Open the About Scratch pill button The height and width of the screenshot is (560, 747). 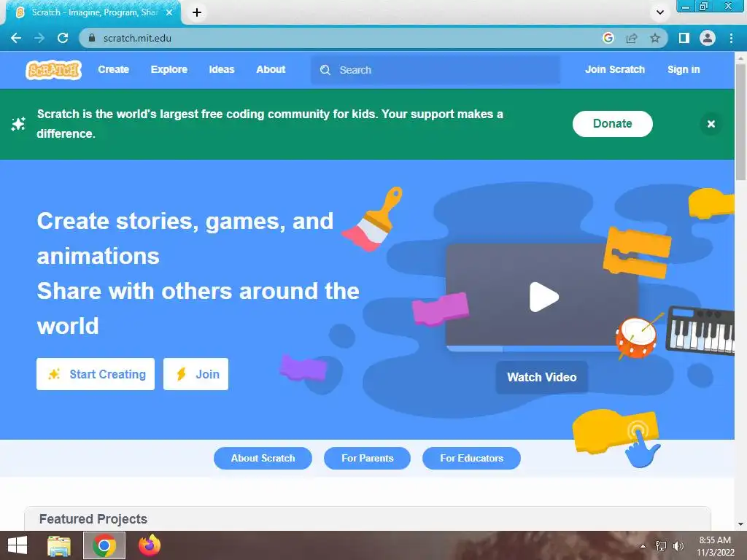click(x=263, y=458)
